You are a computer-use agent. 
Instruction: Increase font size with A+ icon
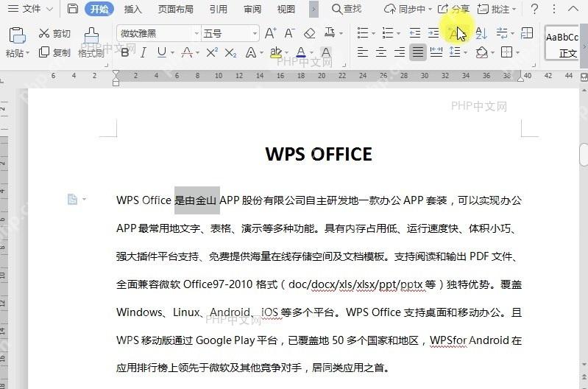point(270,33)
